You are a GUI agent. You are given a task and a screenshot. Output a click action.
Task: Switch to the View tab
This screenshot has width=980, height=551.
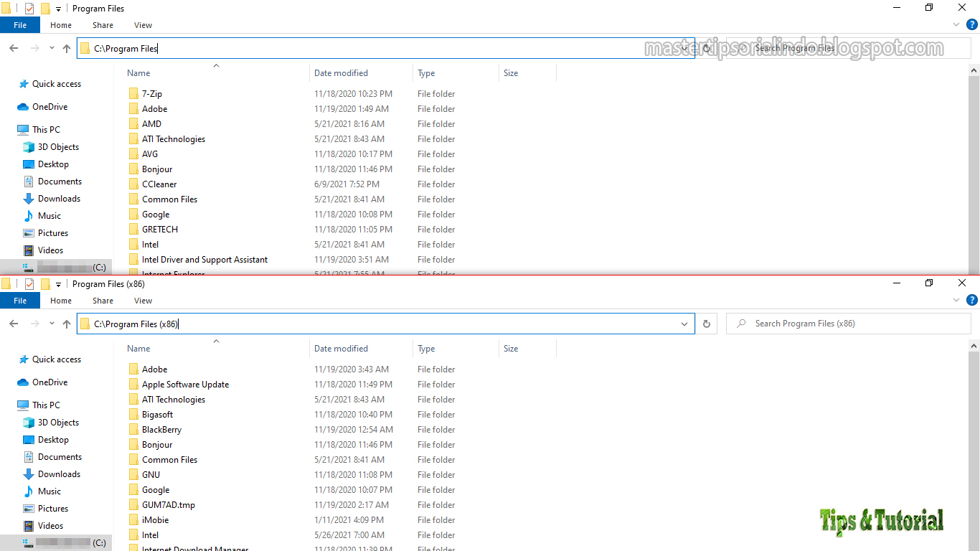[142, 24]
